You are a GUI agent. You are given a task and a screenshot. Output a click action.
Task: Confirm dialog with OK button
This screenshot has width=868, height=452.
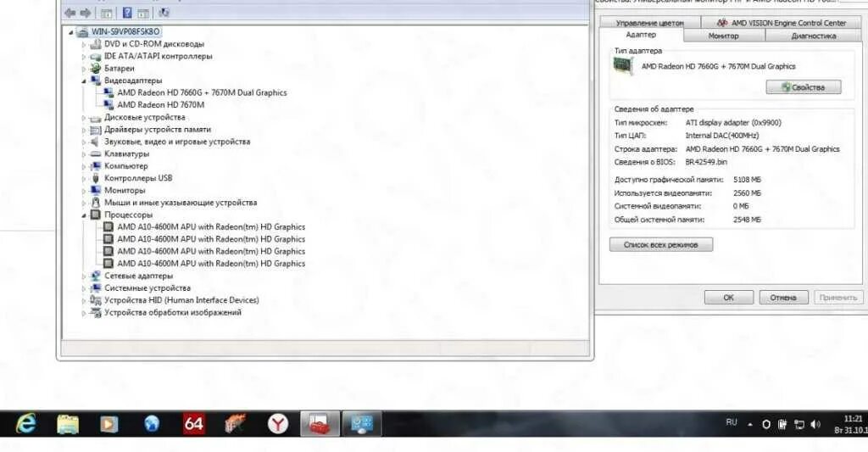point(728,298)
